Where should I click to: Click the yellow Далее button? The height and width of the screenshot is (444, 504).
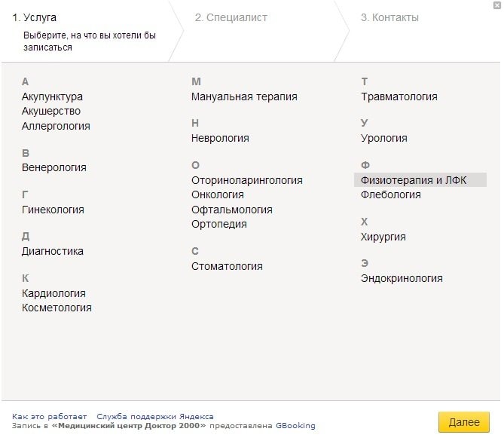point(463,422)
